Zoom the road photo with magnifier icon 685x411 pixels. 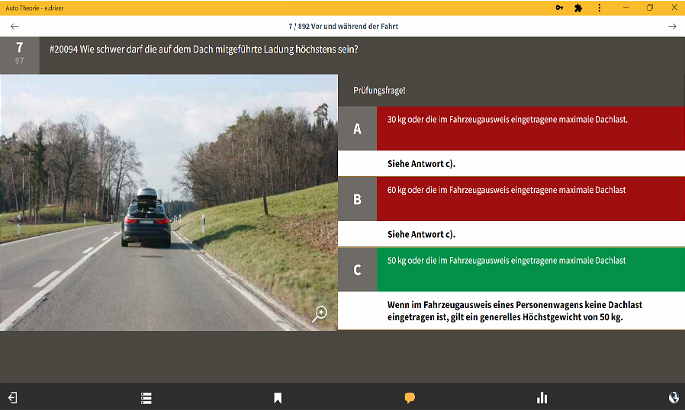(x=319, y=314)
